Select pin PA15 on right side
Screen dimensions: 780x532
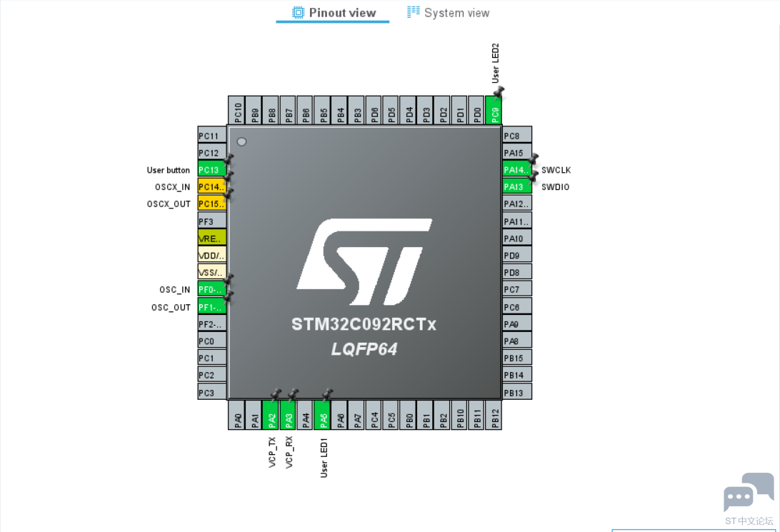517,152
